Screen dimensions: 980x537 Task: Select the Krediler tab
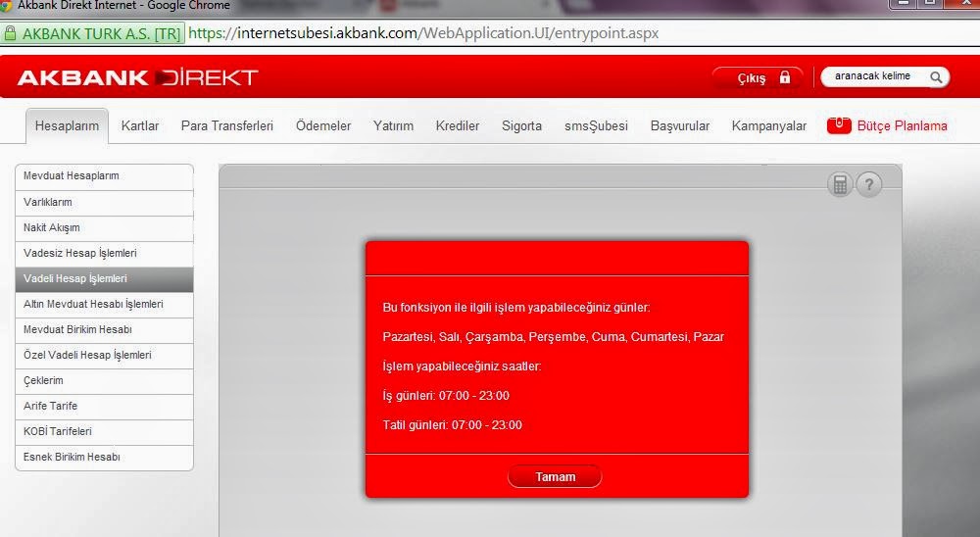(458, 125)
